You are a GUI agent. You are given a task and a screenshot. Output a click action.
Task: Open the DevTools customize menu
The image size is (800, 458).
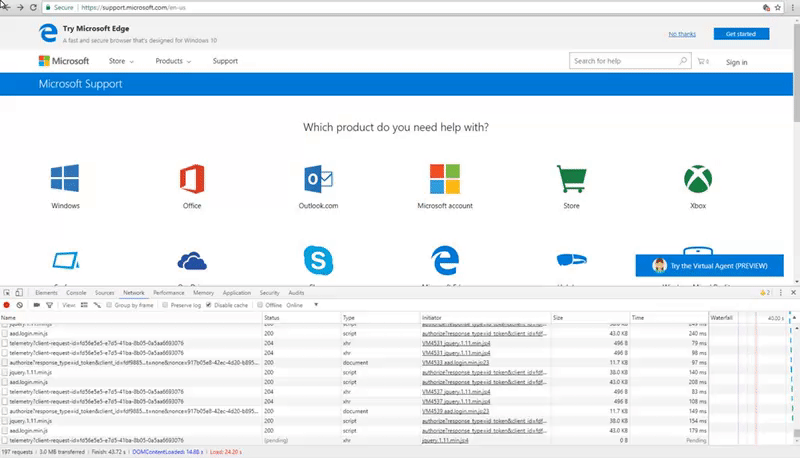(781, 293)
